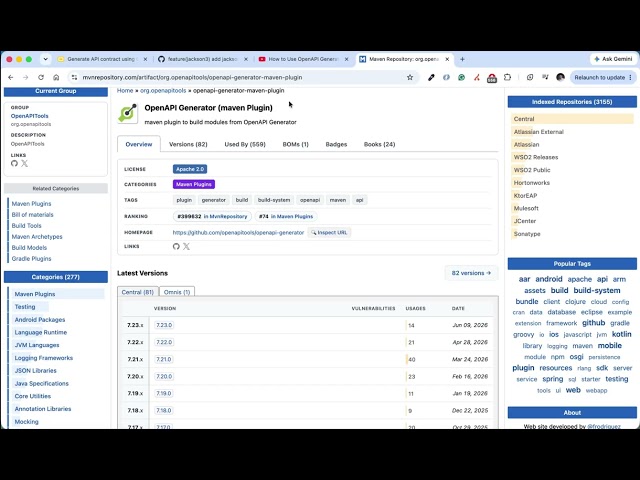
Task: Open the Used By tab
Action: pyautogui.click(x=245, y=144)
